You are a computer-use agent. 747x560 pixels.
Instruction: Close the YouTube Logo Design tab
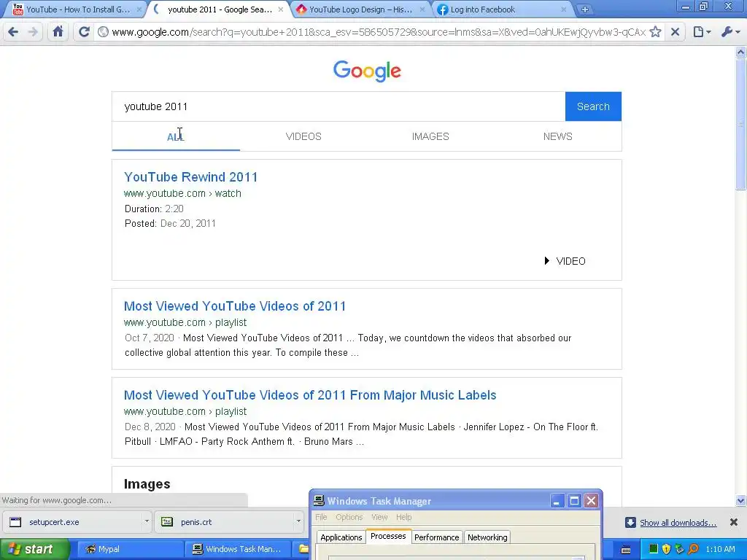(x=422, y=9)
